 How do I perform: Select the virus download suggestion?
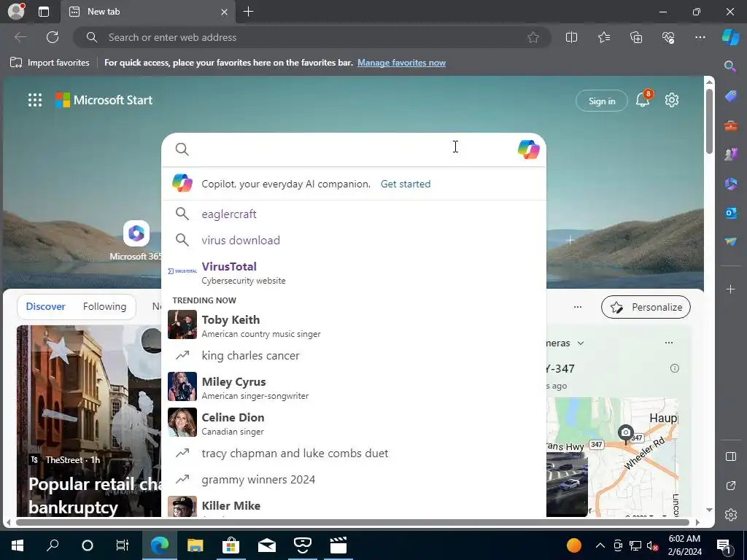354,240
